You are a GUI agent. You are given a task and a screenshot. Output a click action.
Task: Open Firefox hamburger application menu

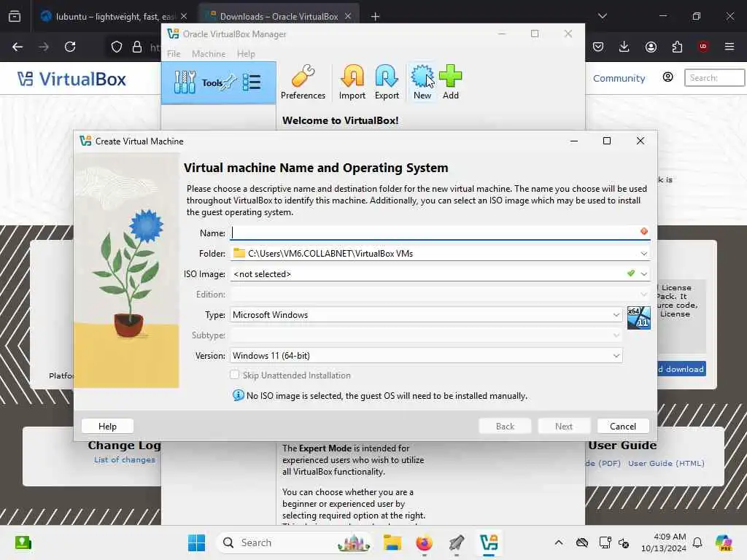click(x=729, y=47)
